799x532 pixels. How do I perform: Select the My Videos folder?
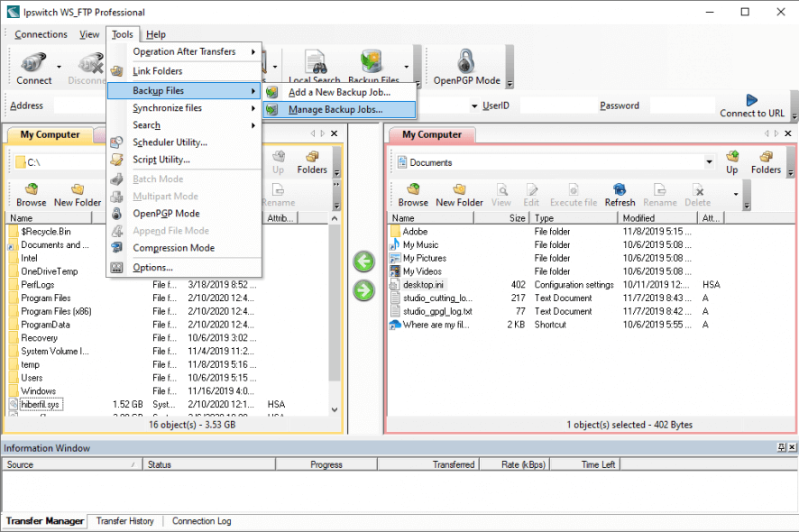point(422,271)
